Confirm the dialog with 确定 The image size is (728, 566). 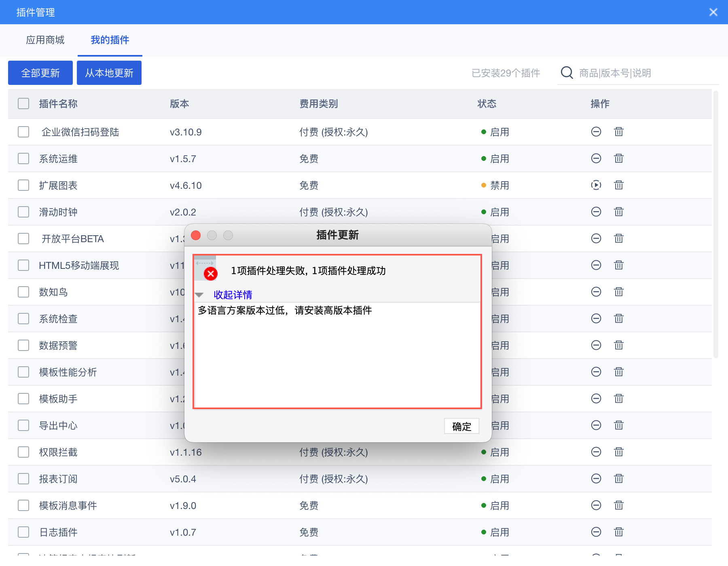pyautogui.click(x=462, y=426)
